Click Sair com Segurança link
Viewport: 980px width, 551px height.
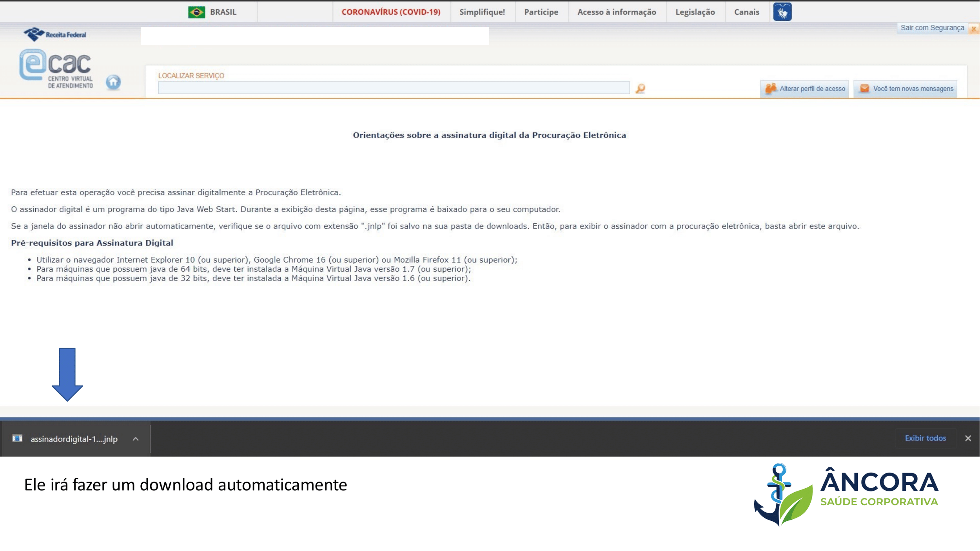(x=932, y=28)
